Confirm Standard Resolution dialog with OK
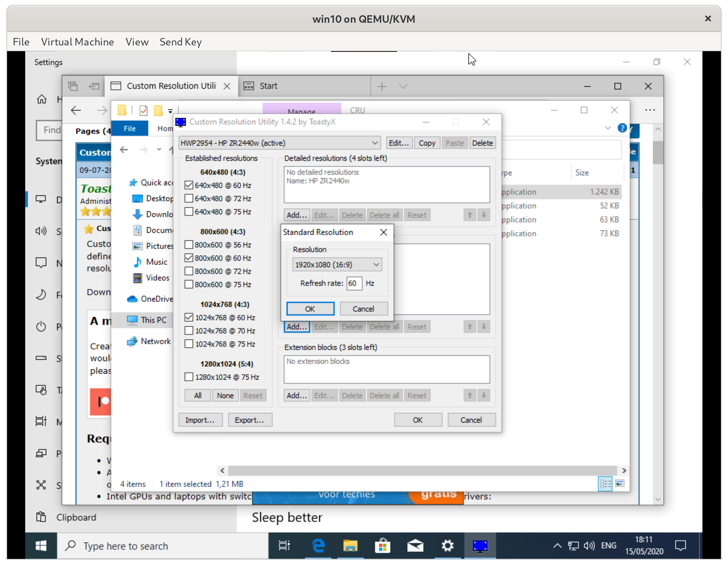The image size is (728, 566). pyautogui.click(x=310, y=309)
